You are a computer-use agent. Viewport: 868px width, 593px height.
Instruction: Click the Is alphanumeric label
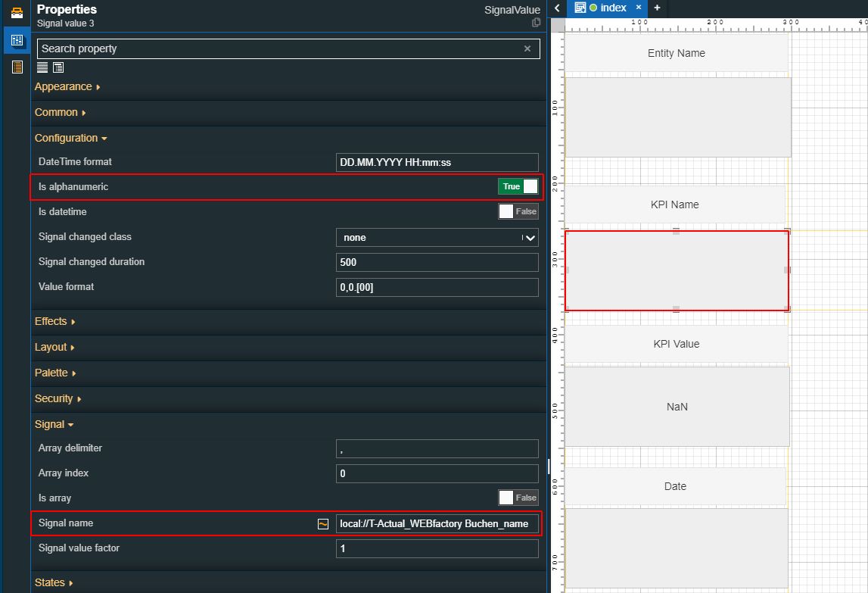point(73,187)
